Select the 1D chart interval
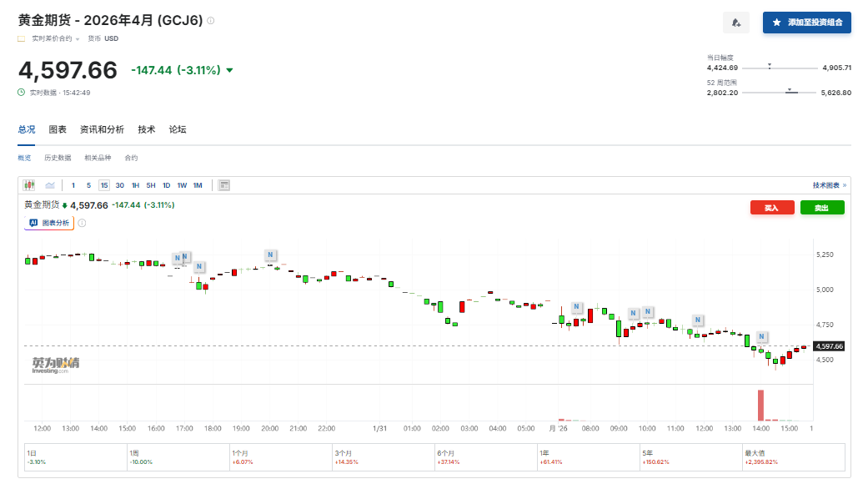 166,185
